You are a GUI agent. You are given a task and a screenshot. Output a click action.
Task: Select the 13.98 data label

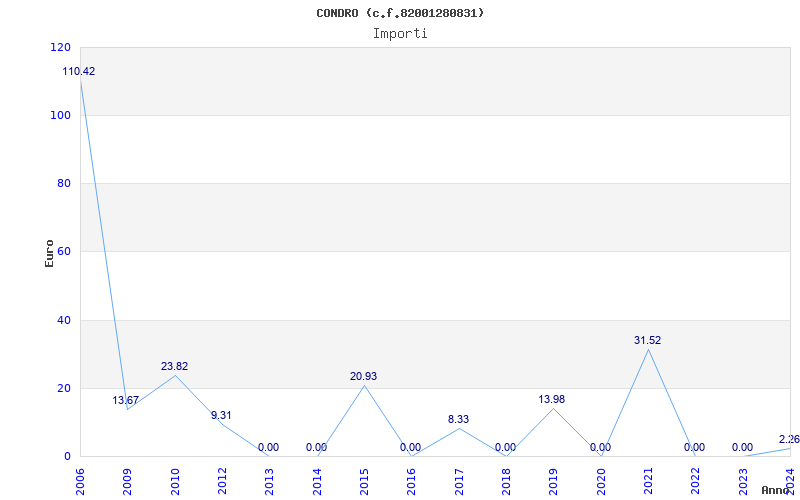pyautogui.click(x=552, y=399)
